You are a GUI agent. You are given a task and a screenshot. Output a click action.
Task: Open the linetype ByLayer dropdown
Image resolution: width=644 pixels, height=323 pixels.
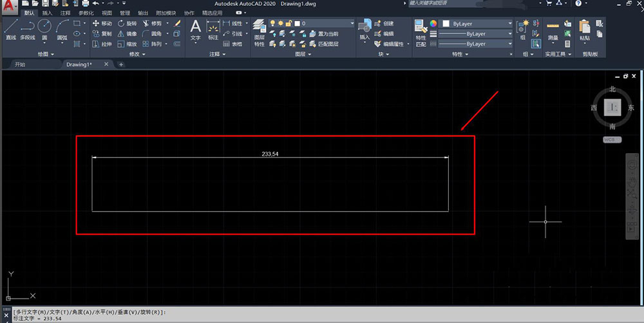click(476, 44)
